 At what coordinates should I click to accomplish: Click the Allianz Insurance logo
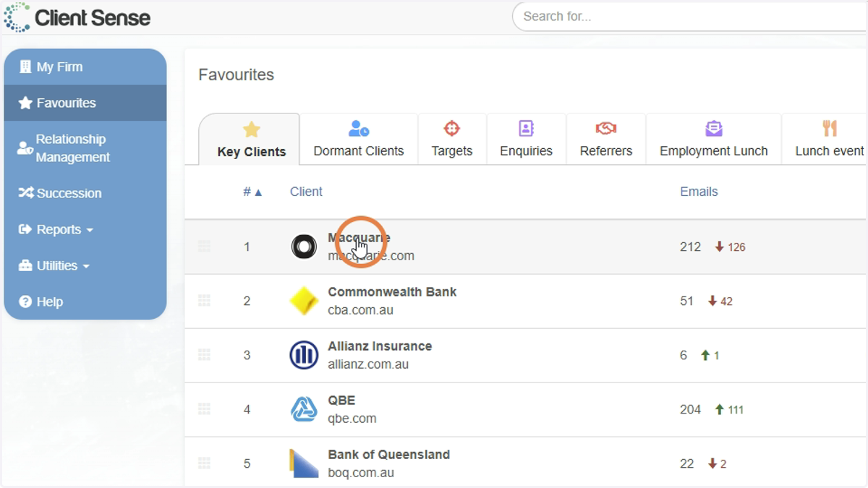point(304,355)
